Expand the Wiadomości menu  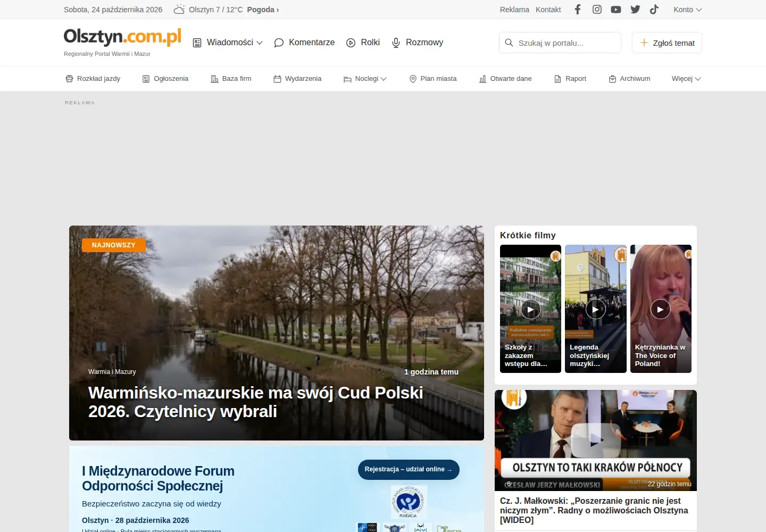point(228,43)
